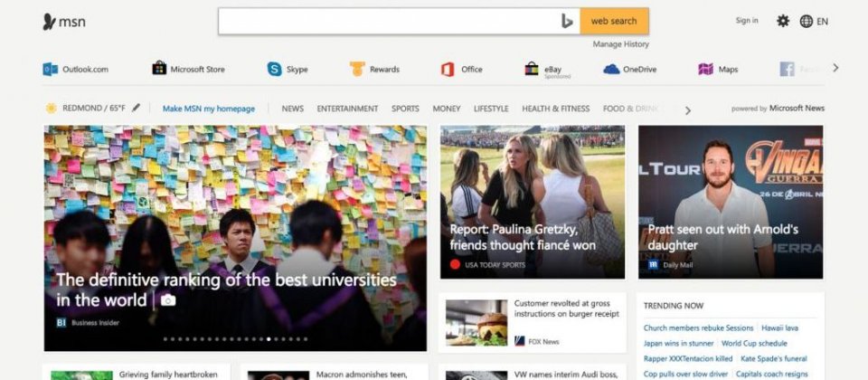The image size is (868, 380).
Task: Open the MONEY category
Action: pos(446,109)
